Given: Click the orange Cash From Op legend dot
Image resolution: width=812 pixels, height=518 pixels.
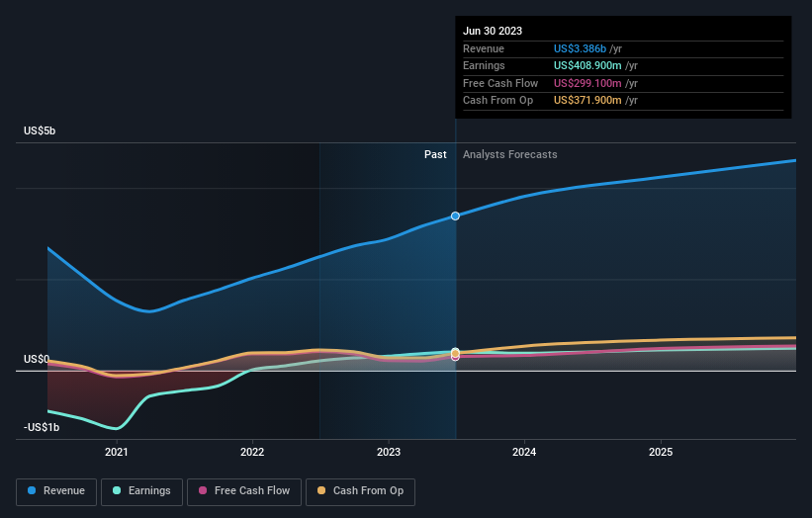Looking at the screenshot, I should coord(321,490).
